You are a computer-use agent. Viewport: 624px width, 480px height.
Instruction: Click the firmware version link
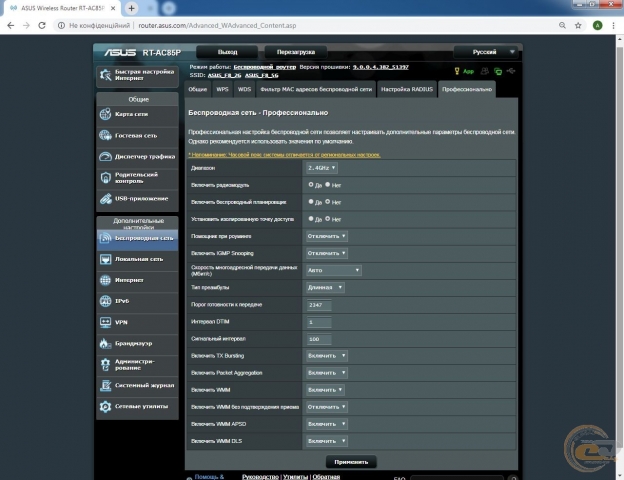pyautogui.click(x=380, y=67)
